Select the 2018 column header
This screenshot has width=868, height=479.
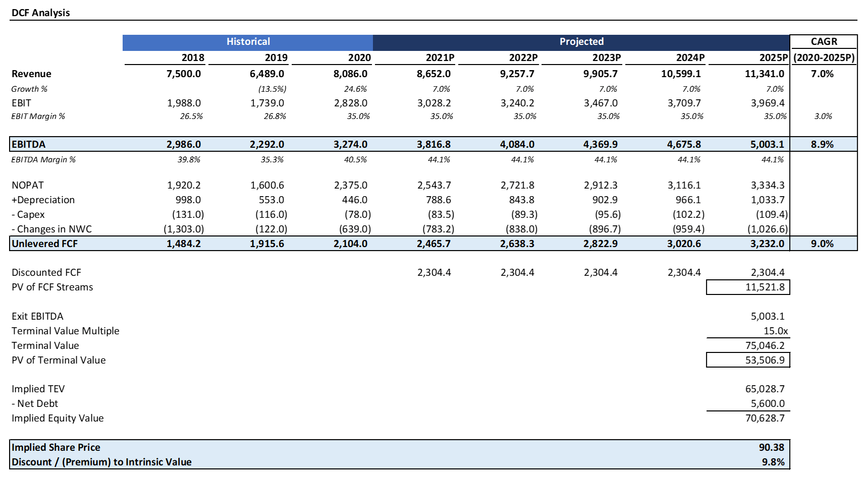[193, 57]
